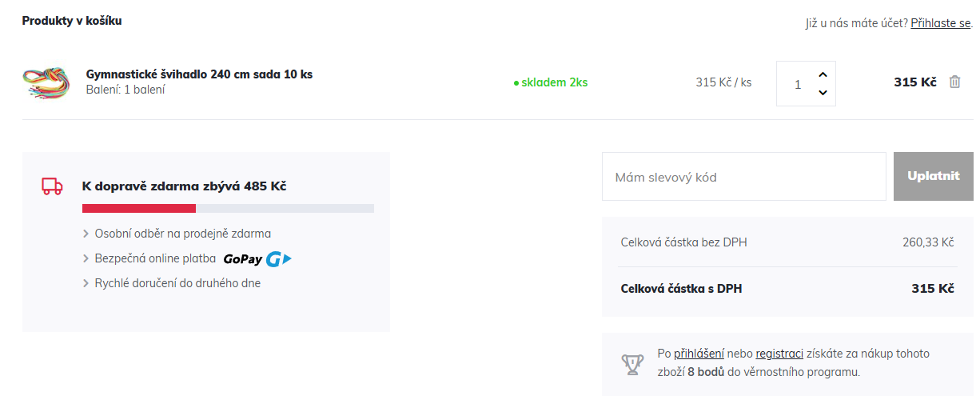
Task: Click the skladem 2ks availability text
Action: pos(554,82)
